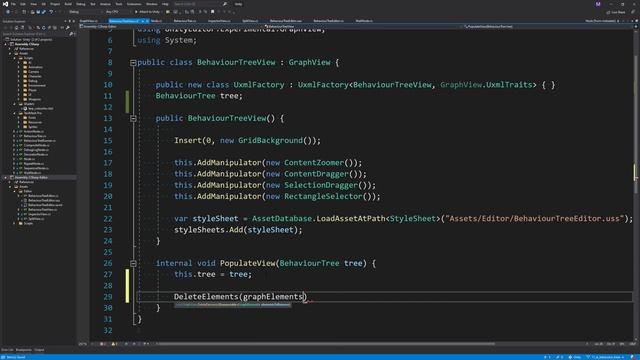Select SequencerNode.cs in Solution Explorer

click(36, 168)
